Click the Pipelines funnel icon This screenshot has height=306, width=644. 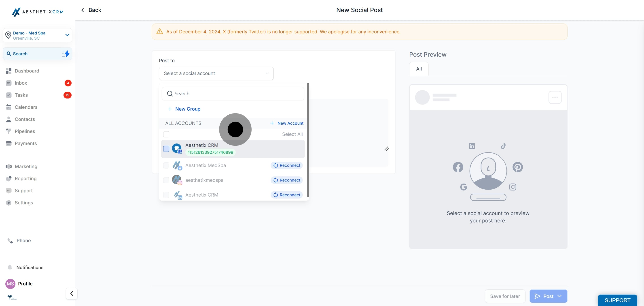[x=9, y=131]
